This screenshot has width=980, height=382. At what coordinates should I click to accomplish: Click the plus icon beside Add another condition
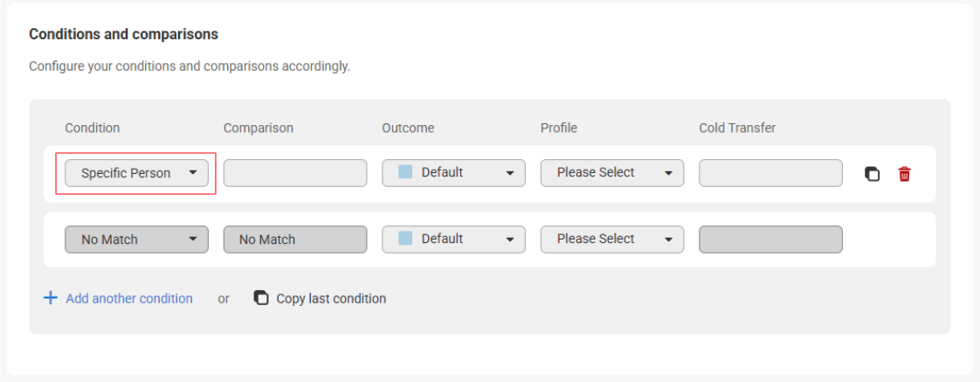click(51, 298)
